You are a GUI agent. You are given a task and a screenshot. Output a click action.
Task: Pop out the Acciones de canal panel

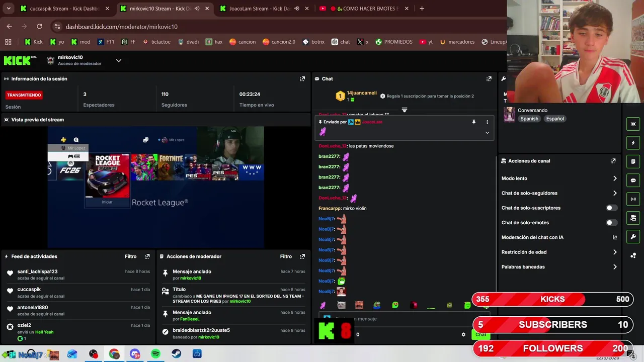tap(613, 161)
